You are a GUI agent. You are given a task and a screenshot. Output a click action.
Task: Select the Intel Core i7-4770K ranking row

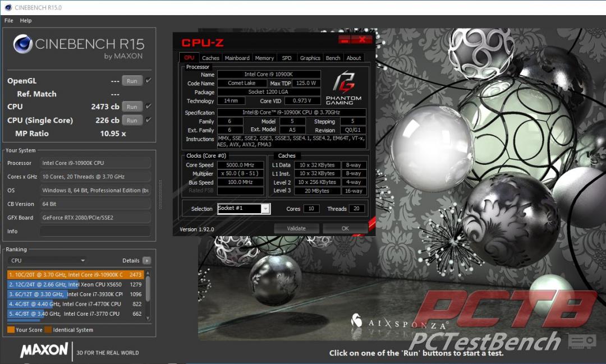point(75,304)
